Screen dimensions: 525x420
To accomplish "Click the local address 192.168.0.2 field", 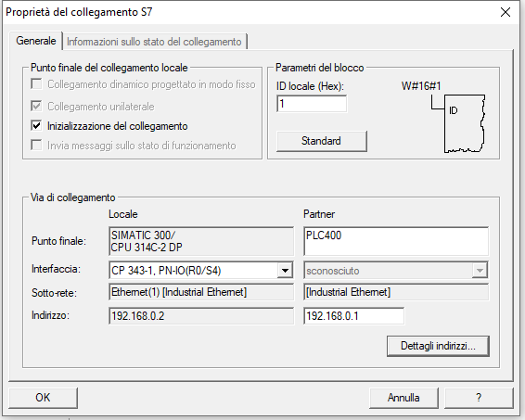I will point(201,316).
